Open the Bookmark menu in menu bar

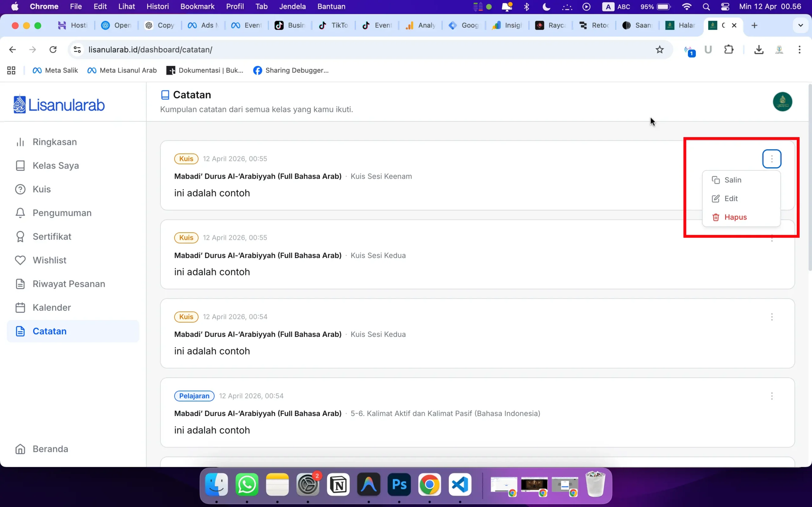[197, 6]
